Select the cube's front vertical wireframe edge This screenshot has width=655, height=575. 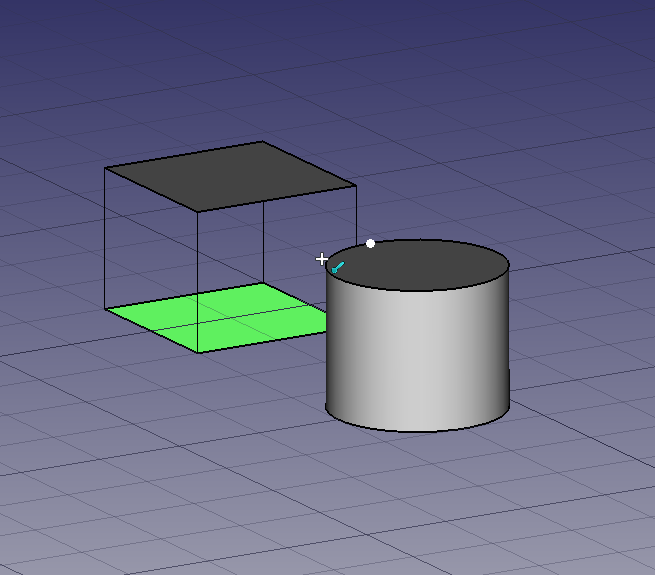(198, 282)
